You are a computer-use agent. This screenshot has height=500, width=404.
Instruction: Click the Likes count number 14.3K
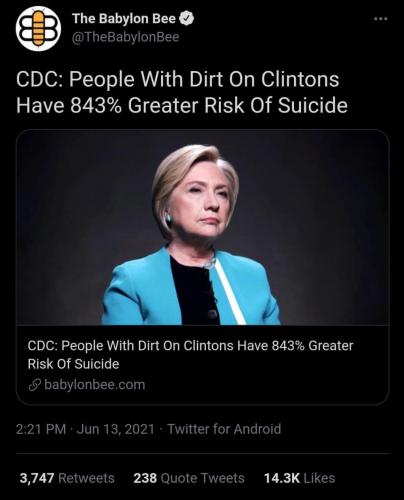(x=282, y=478)
